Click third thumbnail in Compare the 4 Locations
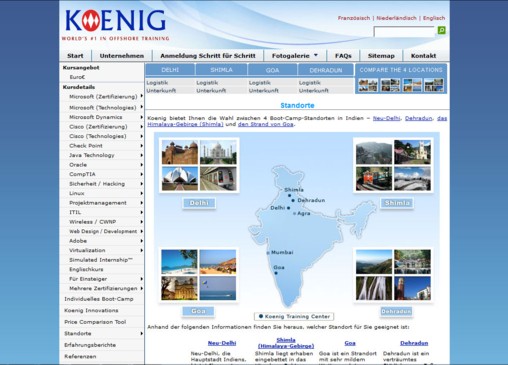The image size is (508, 365). tap(412, 85)
